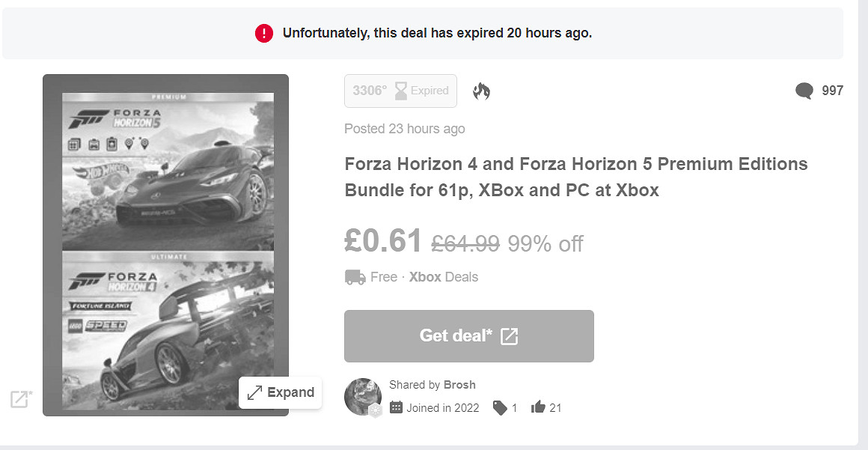Click the external-link icon below the product image
This screenshot has height=450, width=868.
click(x=20, y=400)
